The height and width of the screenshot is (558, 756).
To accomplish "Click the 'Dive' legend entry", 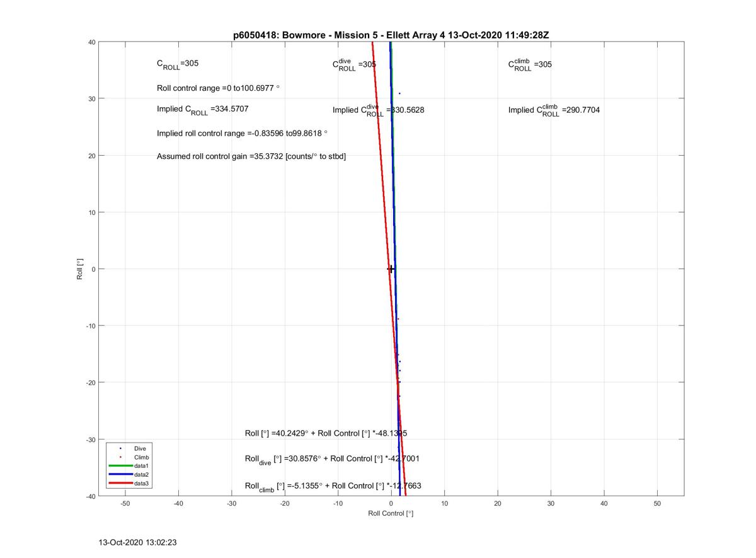I will (x=140, y=448).
